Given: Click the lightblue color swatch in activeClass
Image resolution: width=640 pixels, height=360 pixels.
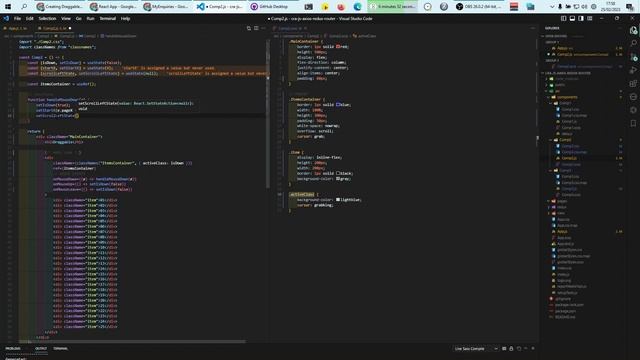Looking at the screenshot, I should pos(338,200).
